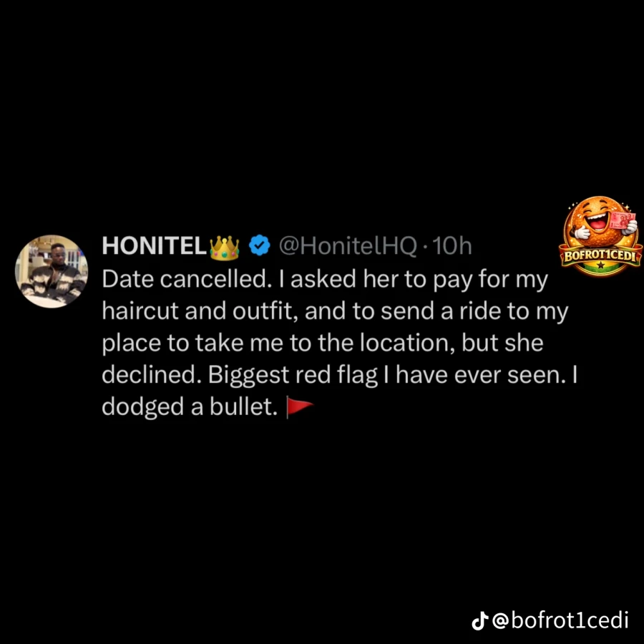Click the BOFROT1CEDI ribbon banner text

tap(600, 256)
